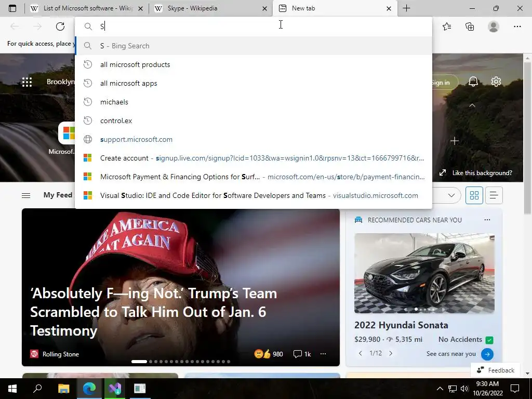
Task: Open the 'Create account' signup suggestion
Action: tap(254, 158)
